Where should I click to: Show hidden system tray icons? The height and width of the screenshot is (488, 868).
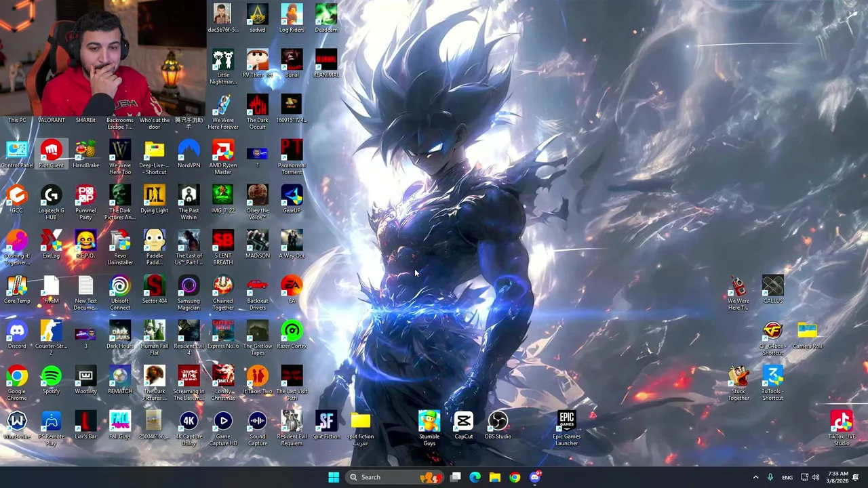tap(755, 477)
